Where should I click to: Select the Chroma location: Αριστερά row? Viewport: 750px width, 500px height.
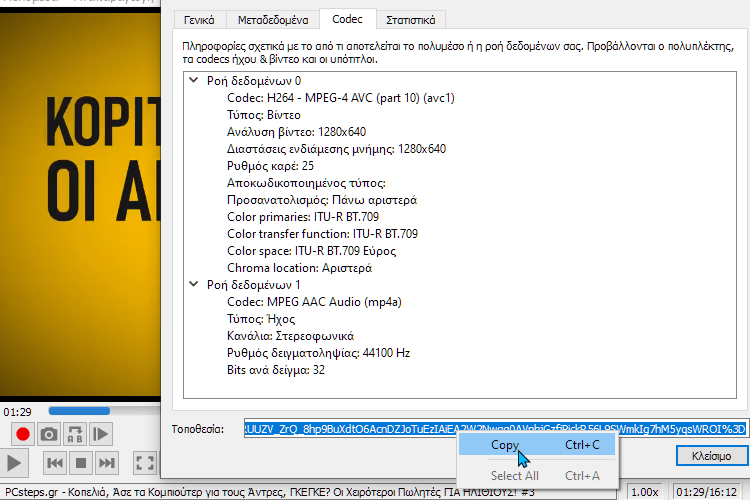299,267
